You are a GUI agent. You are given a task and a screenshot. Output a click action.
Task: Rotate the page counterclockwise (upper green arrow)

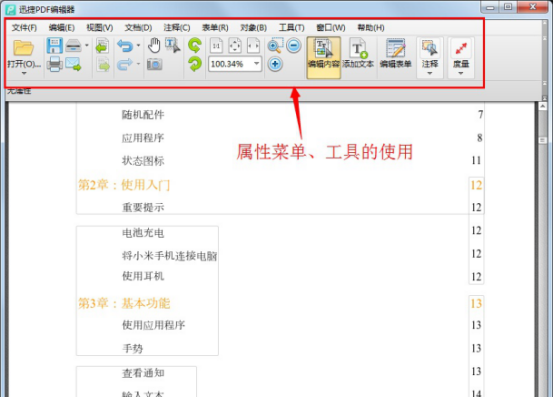(x=195, y=46)
